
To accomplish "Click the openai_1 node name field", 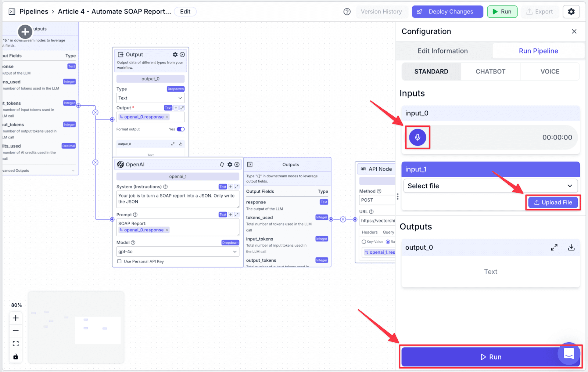I will tap(178, 177).
